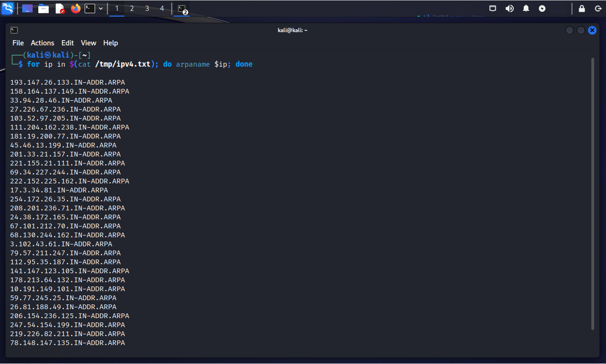Click the terminal vertical scrollbar
This screenshot has width=606, height=364.
click(x=593, y=194)
